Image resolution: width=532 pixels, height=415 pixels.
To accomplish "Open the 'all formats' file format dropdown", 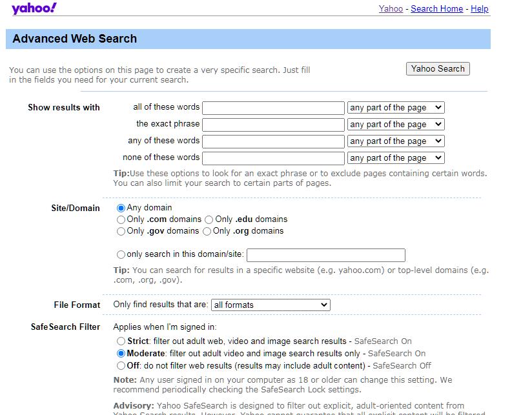I will 271,305.
